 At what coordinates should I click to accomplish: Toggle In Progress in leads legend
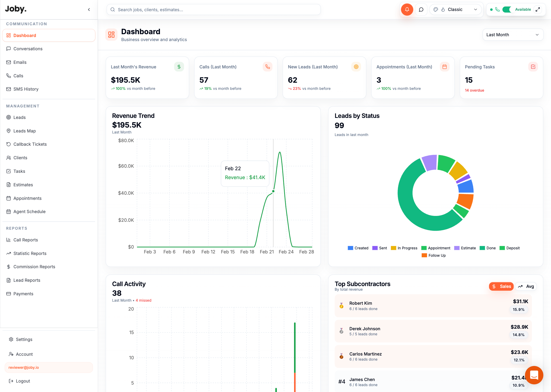point(404,248)
